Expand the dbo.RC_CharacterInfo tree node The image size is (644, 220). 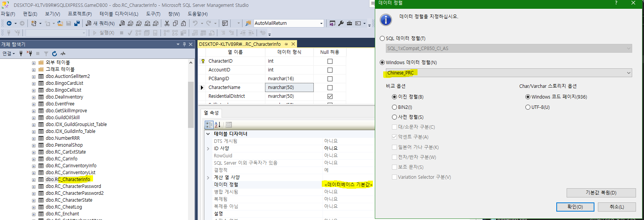coord(34,180)
